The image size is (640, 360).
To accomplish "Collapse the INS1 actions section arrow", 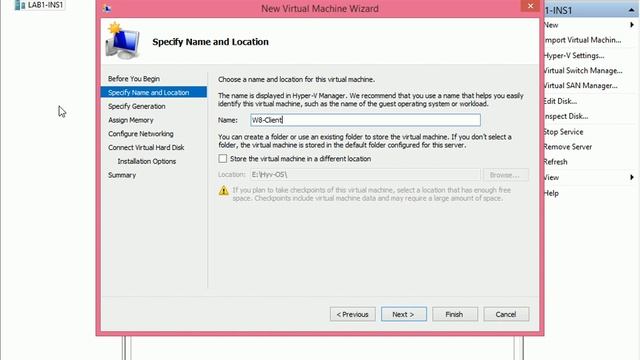I will [x=631, y=10].
